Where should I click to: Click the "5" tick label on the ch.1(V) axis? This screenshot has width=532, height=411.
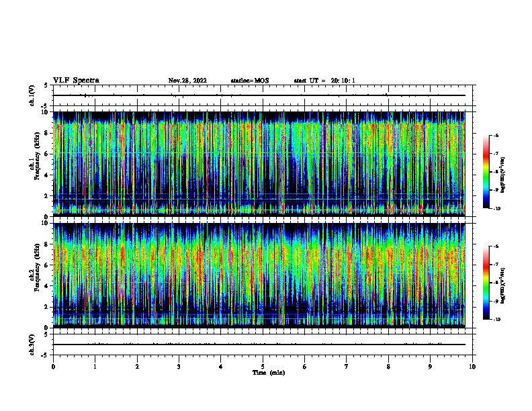pos(46,85)
